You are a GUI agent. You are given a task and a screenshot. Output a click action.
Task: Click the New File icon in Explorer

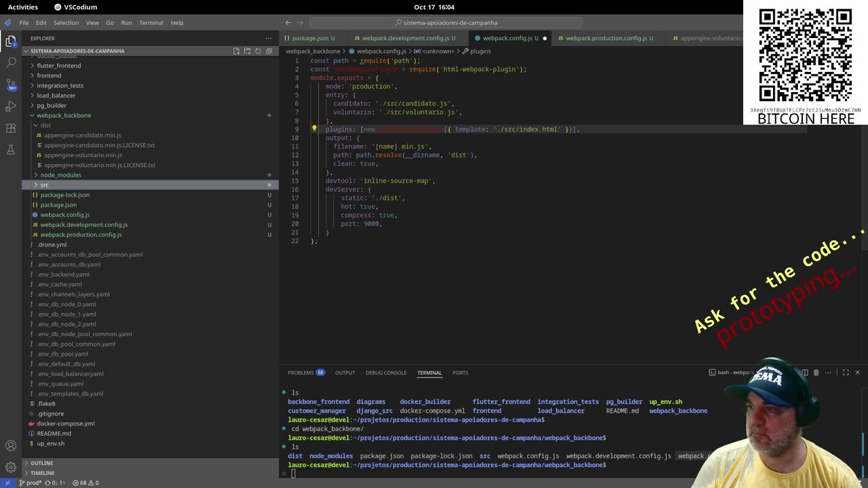(x=236, y=51)
